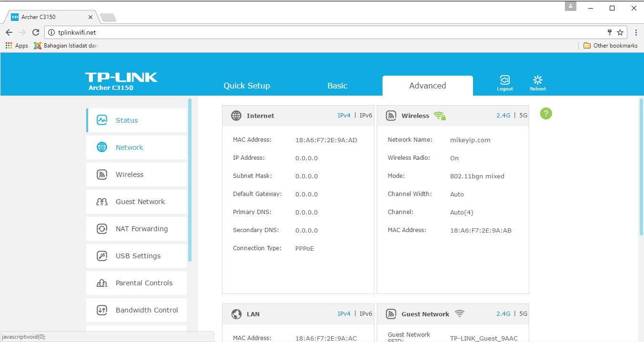Viewport: 644px width, 342px height.
Task: Click the grey Guest Network Wi-Fi icon
Action: [x=459, y=313]
